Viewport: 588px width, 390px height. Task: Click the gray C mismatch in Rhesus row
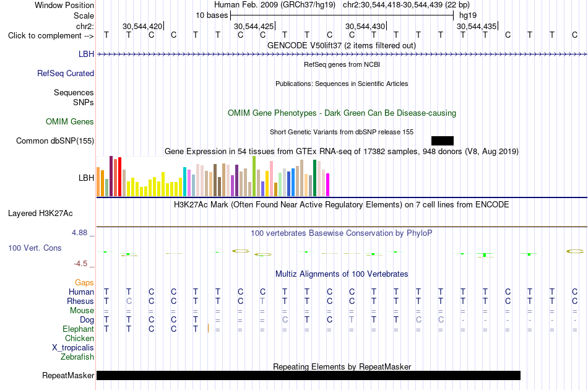coord(129,301)
